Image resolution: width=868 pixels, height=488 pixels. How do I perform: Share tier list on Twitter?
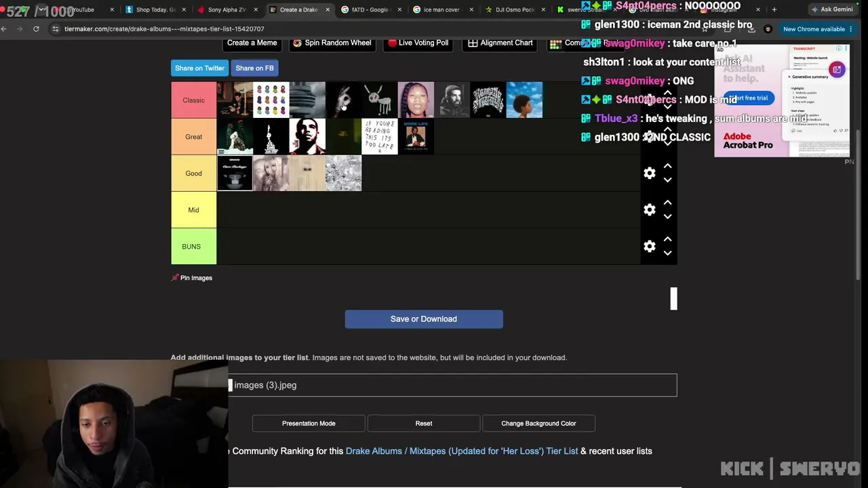coord(199,68)
